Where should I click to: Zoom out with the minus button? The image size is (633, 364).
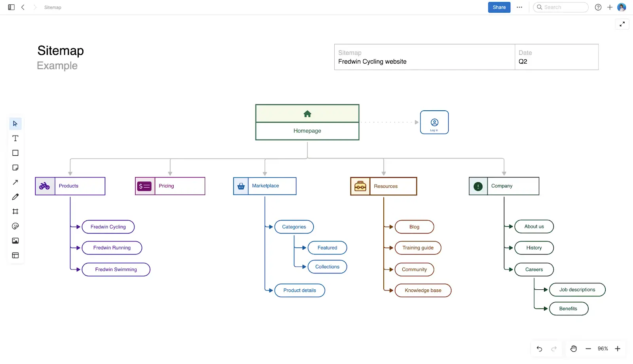(x=588, y=349)
